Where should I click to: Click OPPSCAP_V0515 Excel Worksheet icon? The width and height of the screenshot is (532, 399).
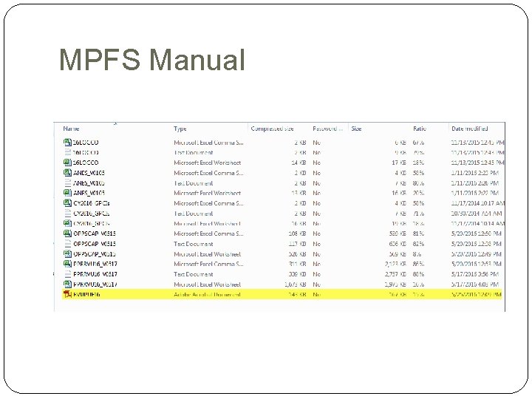[x=67, y=253]
